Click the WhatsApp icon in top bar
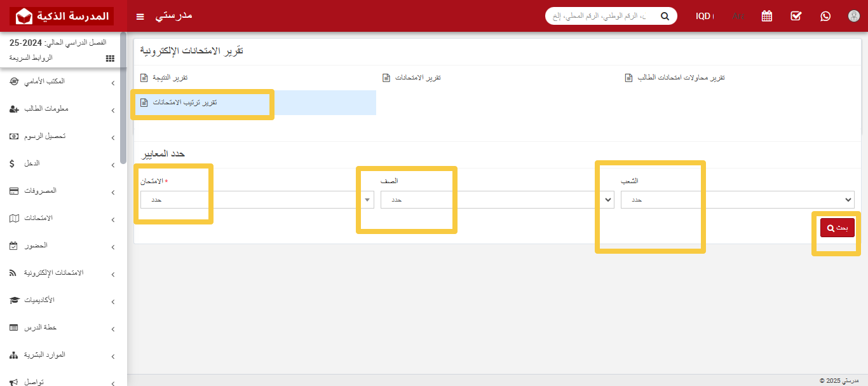 tap(825, 16)
